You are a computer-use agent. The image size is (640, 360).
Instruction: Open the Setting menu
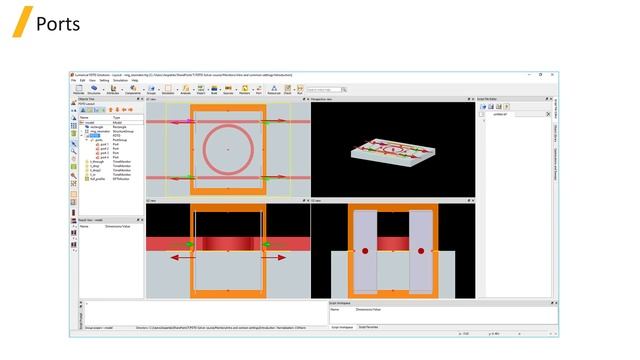point(104,80)
